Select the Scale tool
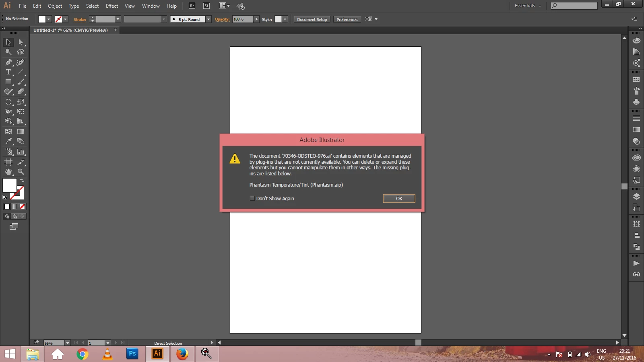Screen dimensions: 644x362 pyautogui.click(x=21, y=102)
